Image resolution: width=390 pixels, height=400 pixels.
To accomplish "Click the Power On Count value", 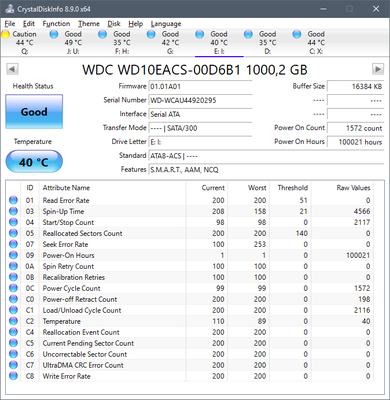I will (355, 128).
